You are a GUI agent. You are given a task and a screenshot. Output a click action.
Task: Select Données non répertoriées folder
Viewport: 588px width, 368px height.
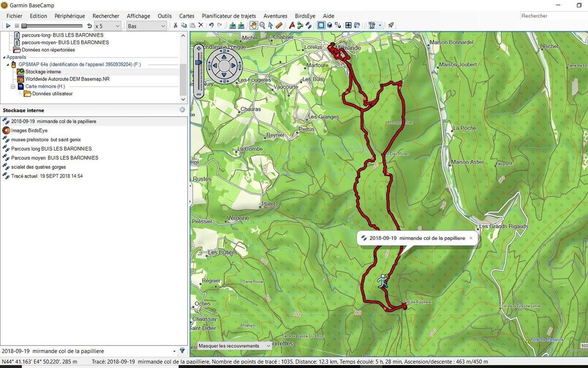48,50
